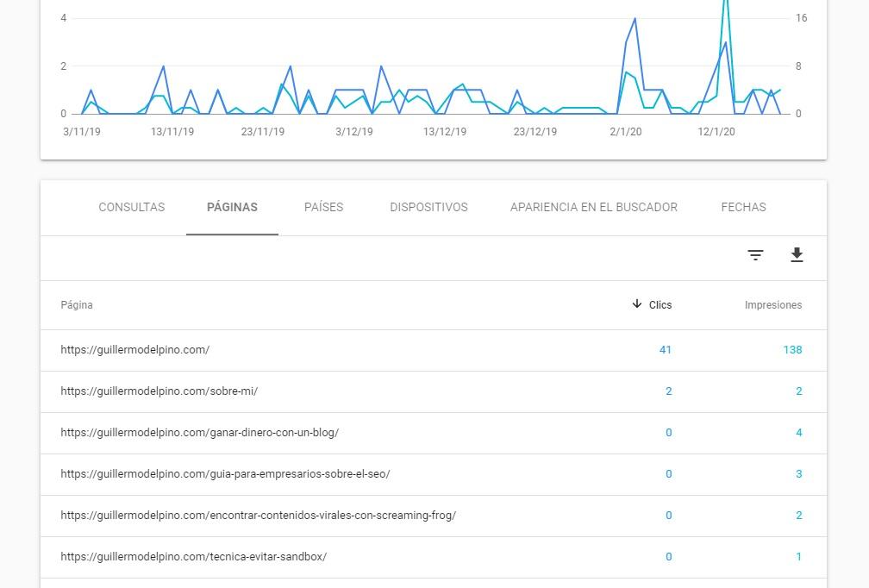Click the sort arrow beside Clics

(637, 304)
